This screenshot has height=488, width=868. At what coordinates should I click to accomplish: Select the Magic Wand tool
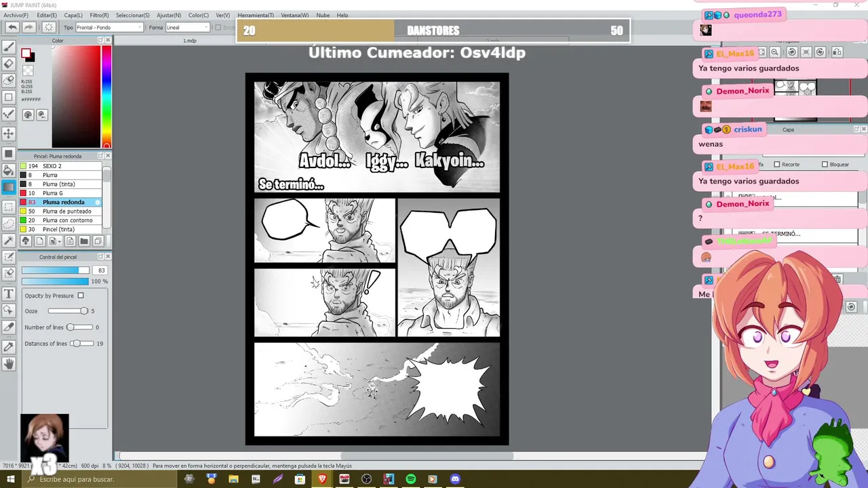(9, 240)
